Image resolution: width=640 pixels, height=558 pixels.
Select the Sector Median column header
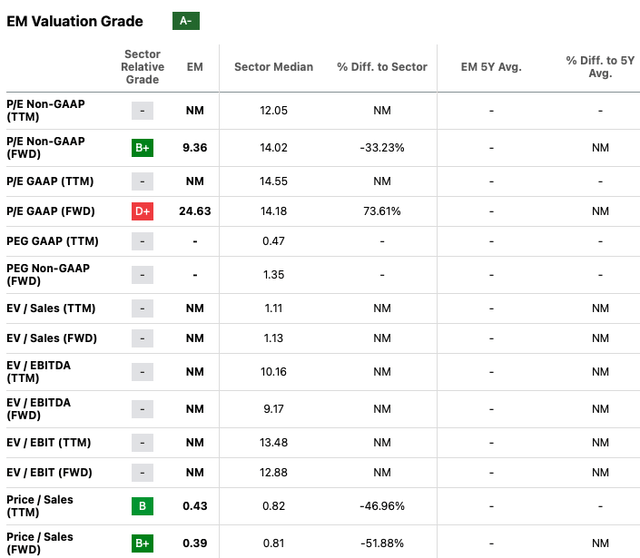273,67
